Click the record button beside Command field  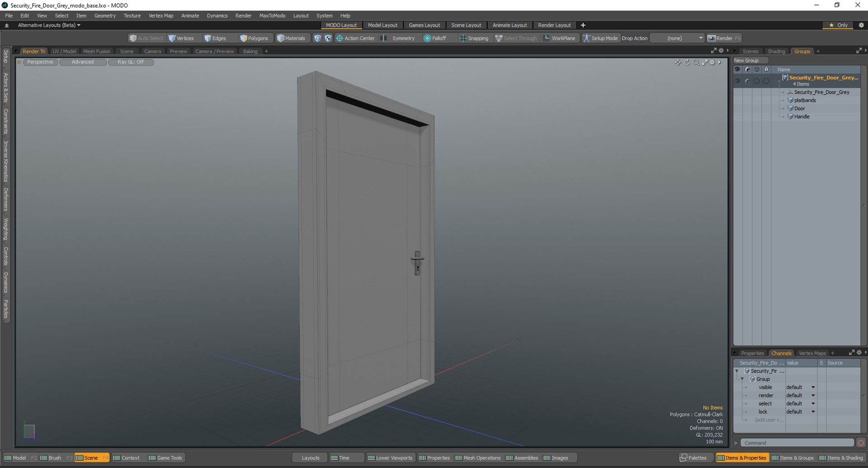[861, 443]
